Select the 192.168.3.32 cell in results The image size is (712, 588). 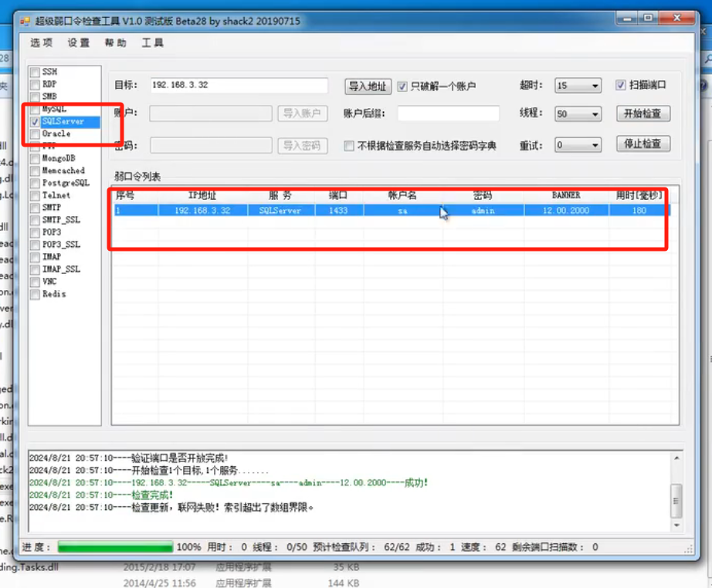[x=203, y=211]
